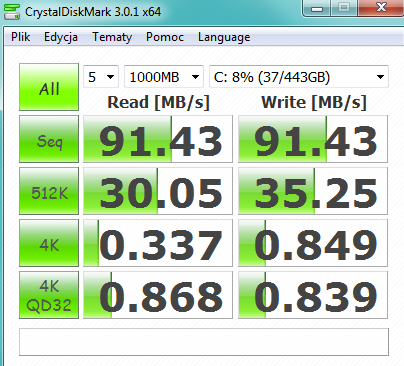Click the empty comment field at bottom
Image resolution: width=404 pixels, height=366 pixels.
(204, 342)
